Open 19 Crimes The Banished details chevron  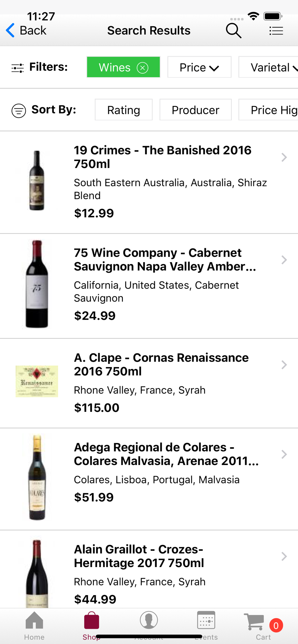pyautogui.click(x=284, y=157)
